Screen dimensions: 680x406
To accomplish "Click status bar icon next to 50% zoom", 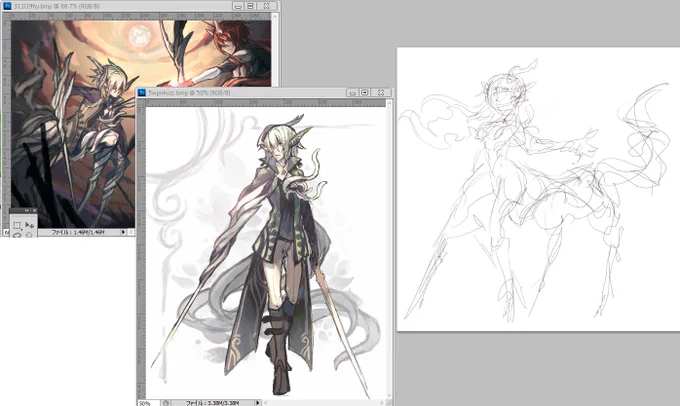I will pyautogui.click(x=166, y=403).
